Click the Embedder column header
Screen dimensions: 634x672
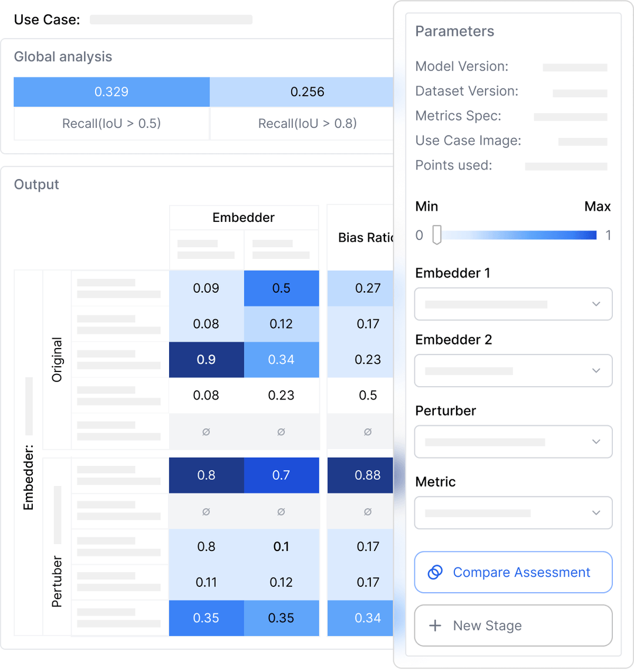pyautogui.click(x=244, y=217)
